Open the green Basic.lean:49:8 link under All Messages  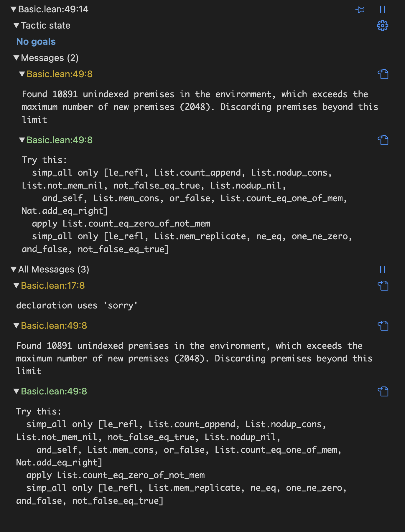pos(54,391)
